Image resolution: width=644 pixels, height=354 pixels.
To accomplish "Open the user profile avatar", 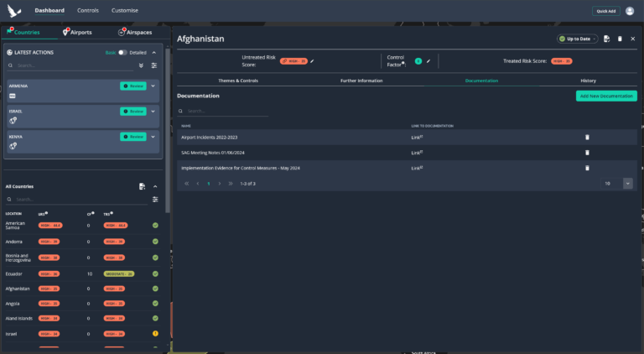I will coord(630,11).
